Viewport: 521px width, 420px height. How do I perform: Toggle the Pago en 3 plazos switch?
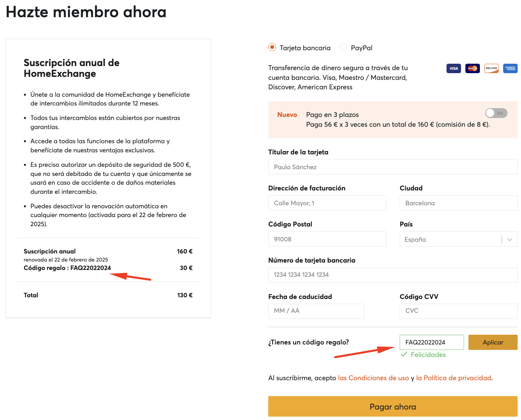click(496, 113)
